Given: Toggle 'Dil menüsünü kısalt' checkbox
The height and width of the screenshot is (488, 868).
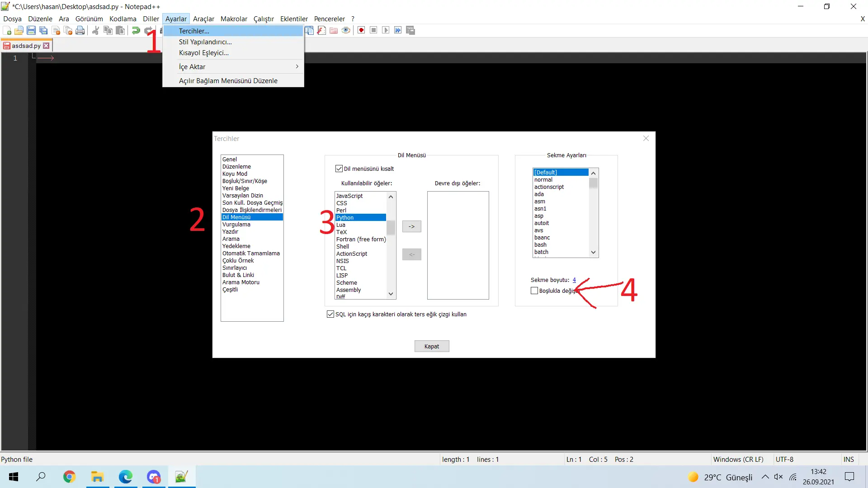Looking at the screenshot, I should pos(339,169).
